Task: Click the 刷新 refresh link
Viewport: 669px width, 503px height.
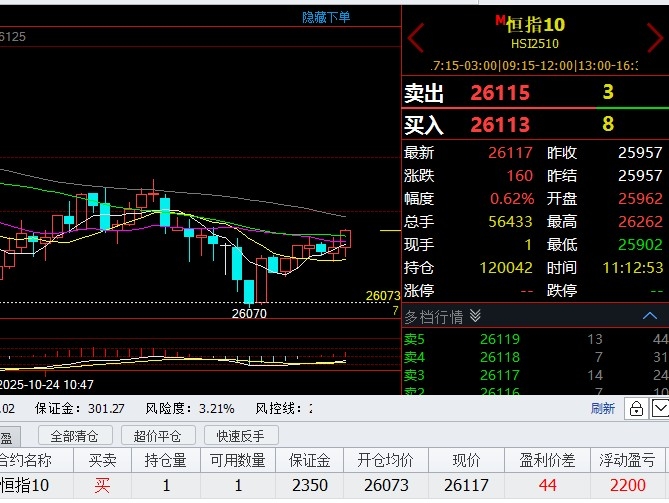Action: click(602, 408)
